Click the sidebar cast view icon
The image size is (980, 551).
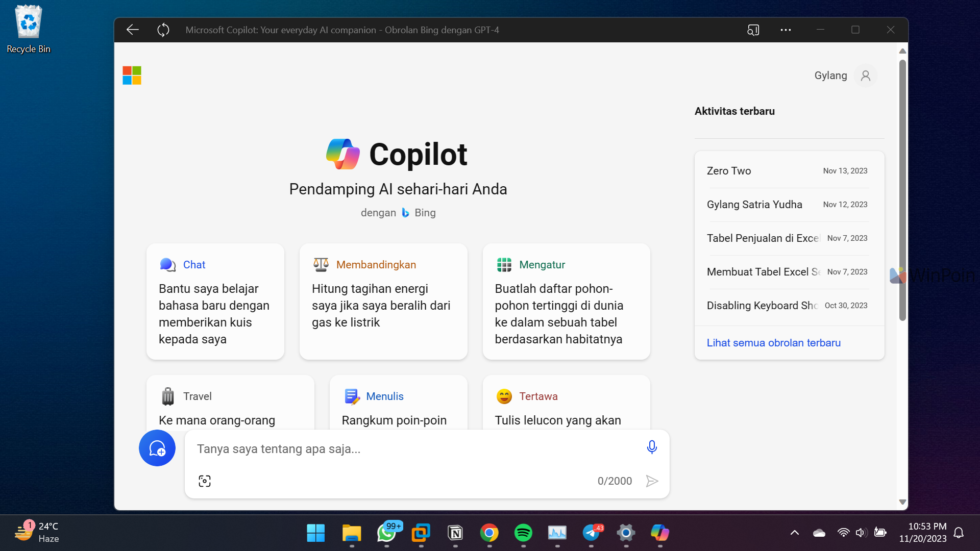tap(753, 30)
